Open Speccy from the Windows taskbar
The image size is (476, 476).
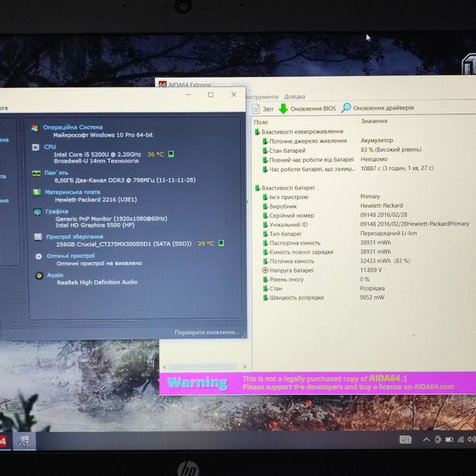coord(24,441)
